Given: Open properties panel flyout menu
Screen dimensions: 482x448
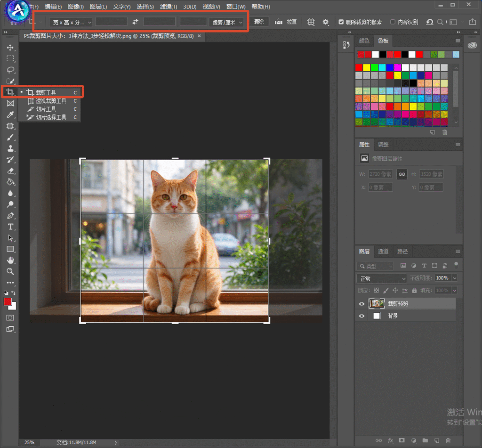Looking at the screenshot, I should (x=458, y=145).
